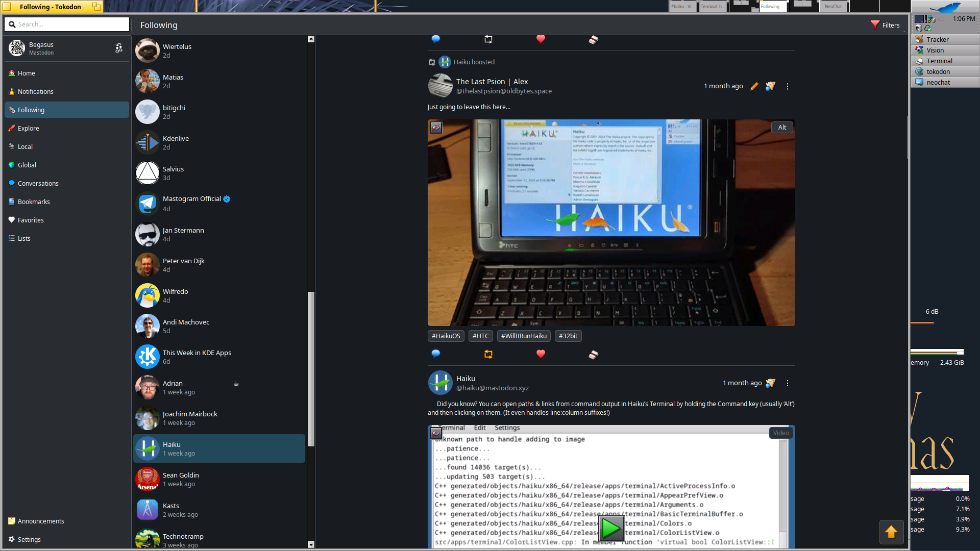980x551 pixels.
Task: Open Conversations page
Action: pos(67,184)
